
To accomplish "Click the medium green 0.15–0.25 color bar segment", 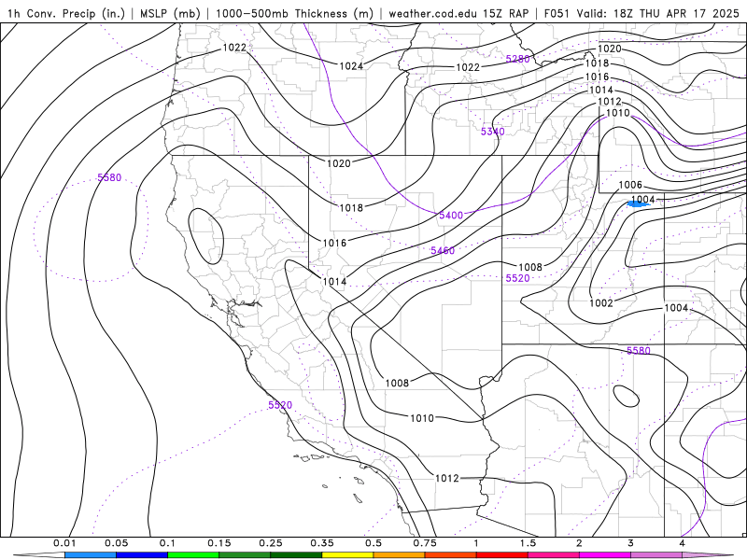I will point(245,555).
